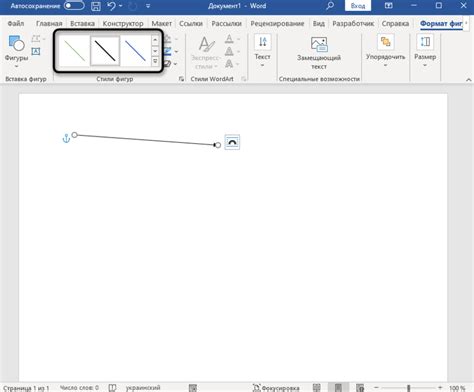This screenshot has width=474, height=392.
Task: Click the Edit Shape icon beside Фигуры
Action: (x=37, y=39)
